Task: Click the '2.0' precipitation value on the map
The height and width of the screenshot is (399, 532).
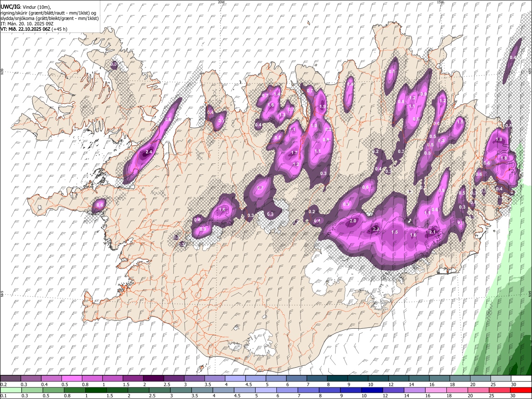Action: [353, 221]
